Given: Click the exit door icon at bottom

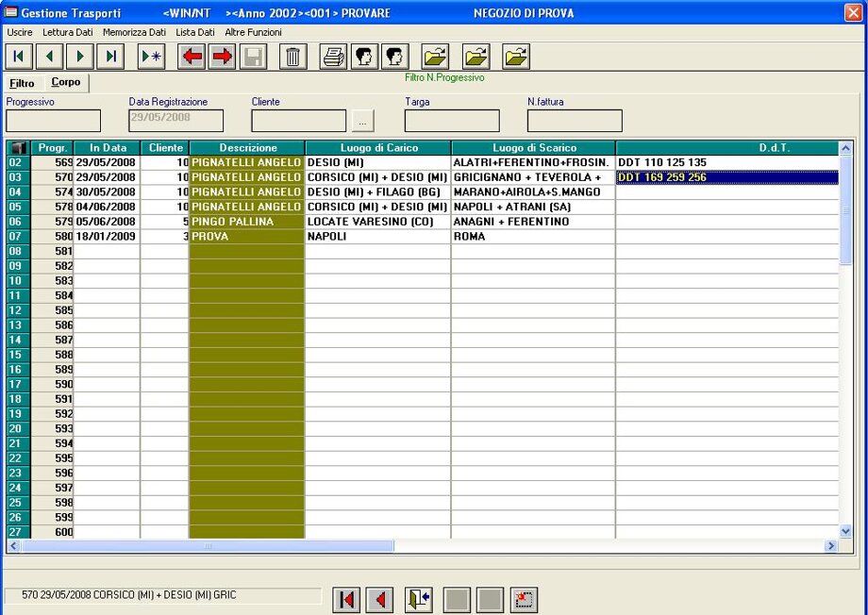Looking at the screenshot, I should tap(418, 599).
